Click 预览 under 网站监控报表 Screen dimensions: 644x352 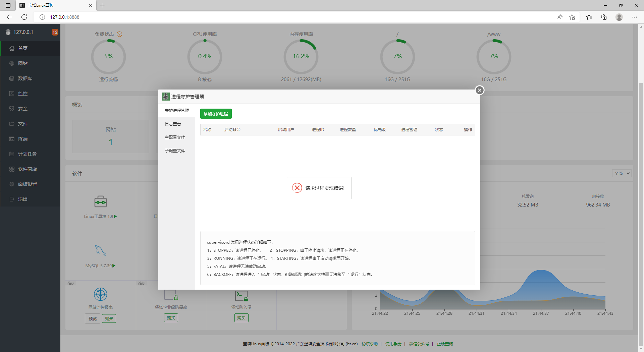click(x=93, y=318)
